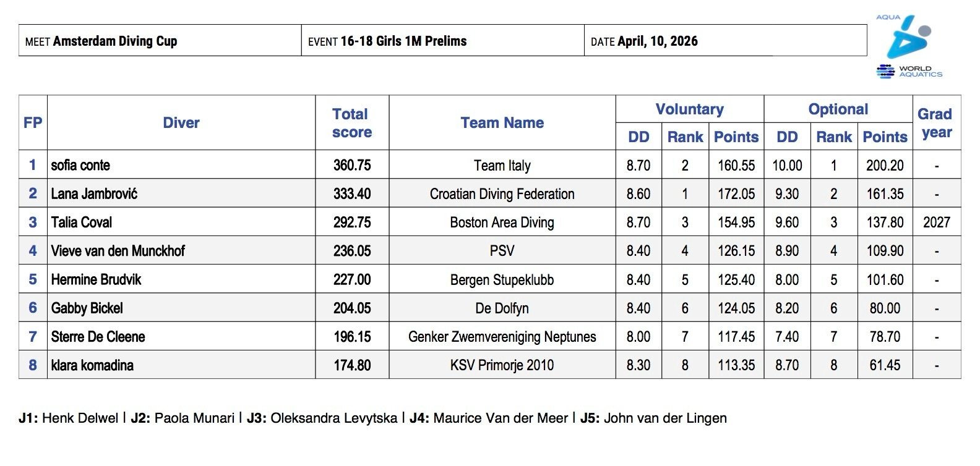980x466 pixels.
Task: Click the Team Name column header
Action: (502, 123)
